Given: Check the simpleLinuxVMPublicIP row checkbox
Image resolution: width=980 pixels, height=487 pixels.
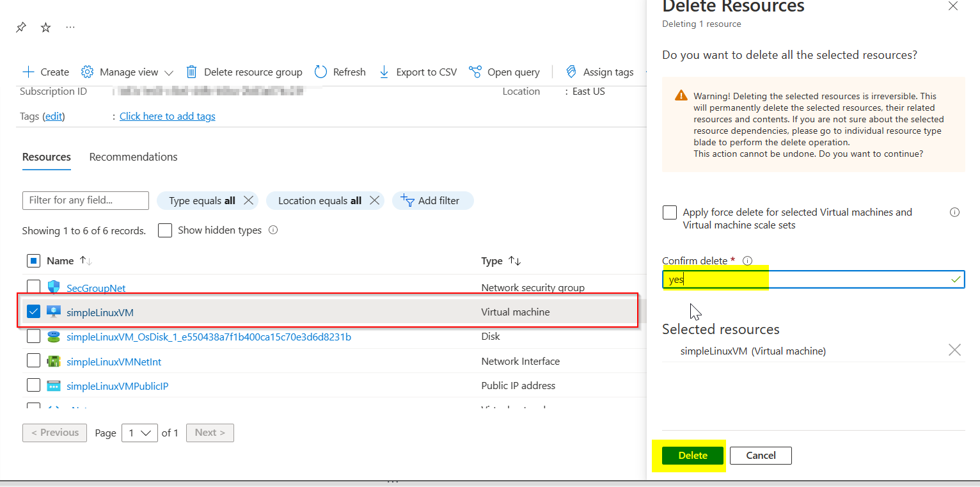Looking at the screenshot, I should click(x=34, y=385).
